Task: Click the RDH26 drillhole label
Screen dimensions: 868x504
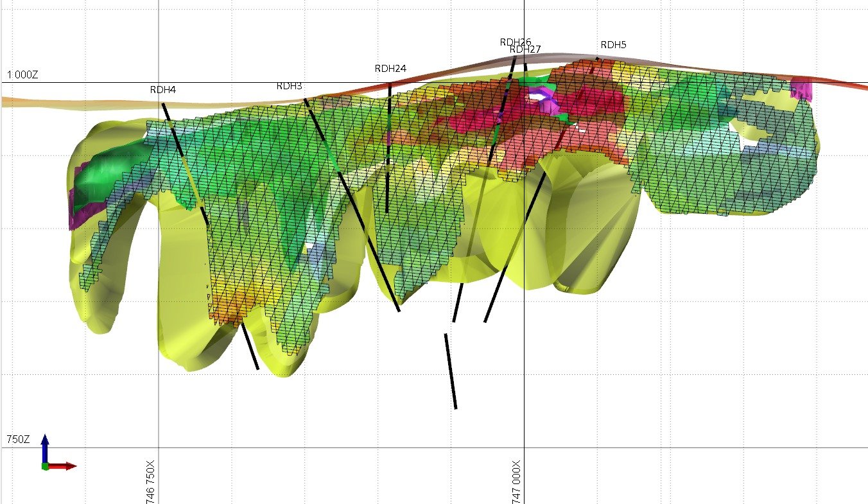Action: click(x=516, y=42)
